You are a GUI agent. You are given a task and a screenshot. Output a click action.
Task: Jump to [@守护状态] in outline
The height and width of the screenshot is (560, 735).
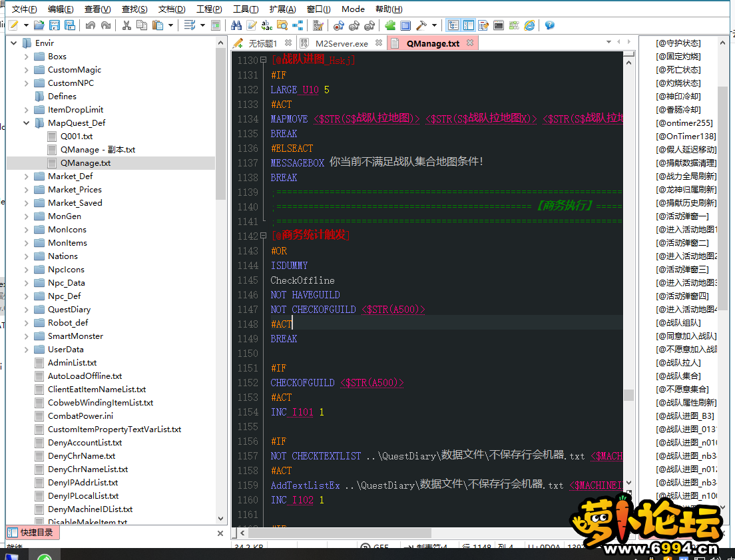678,43
